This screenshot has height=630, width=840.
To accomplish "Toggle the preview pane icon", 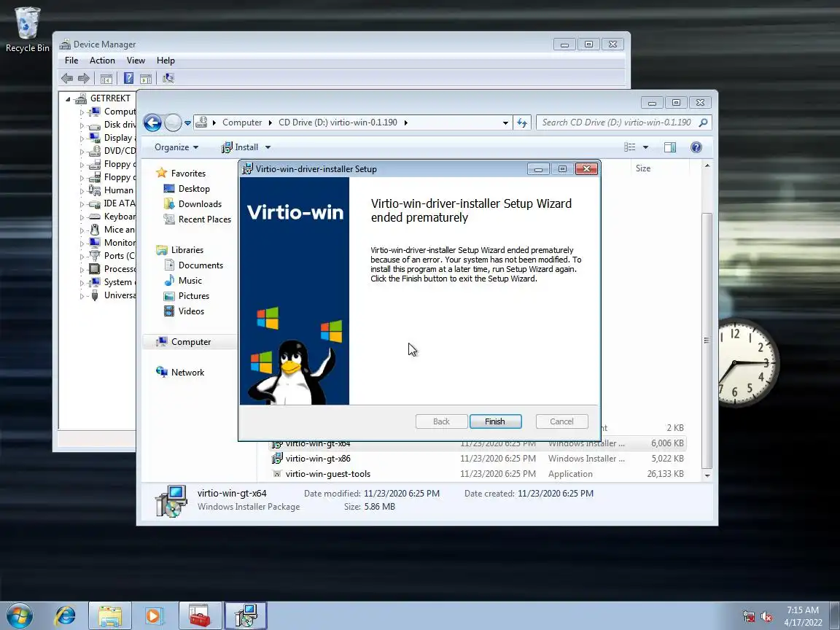I will (669, 147).
